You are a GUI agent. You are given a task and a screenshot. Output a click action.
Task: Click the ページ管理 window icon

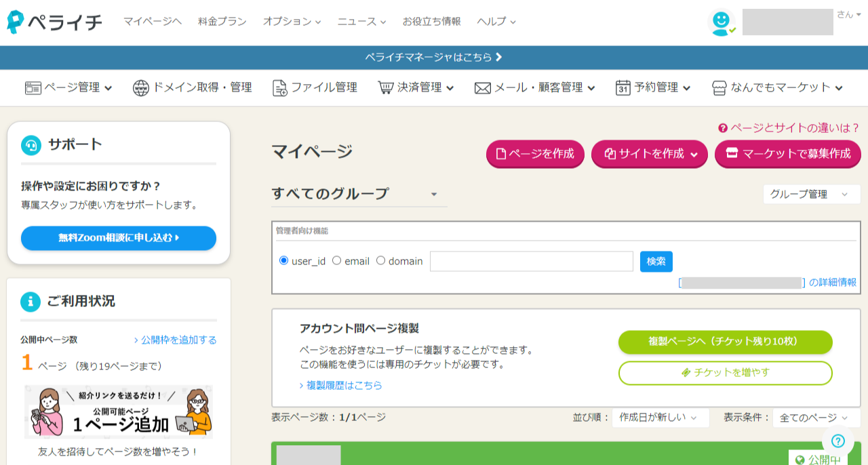[33, 87]
